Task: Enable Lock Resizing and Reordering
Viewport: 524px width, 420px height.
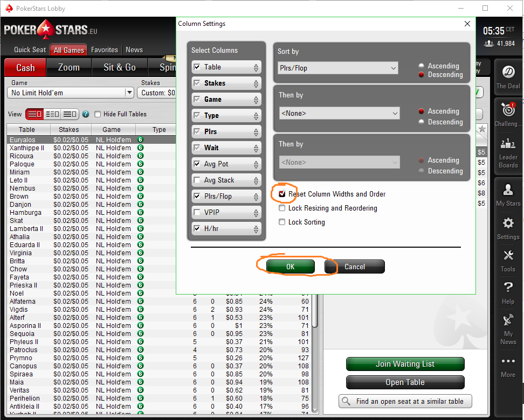Action: click(x=282, y=208)
